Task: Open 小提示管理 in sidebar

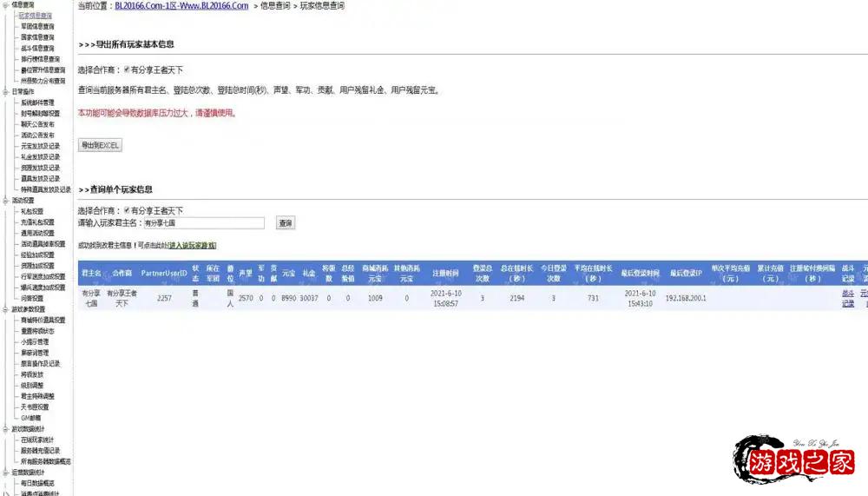Action: [35, 342]
